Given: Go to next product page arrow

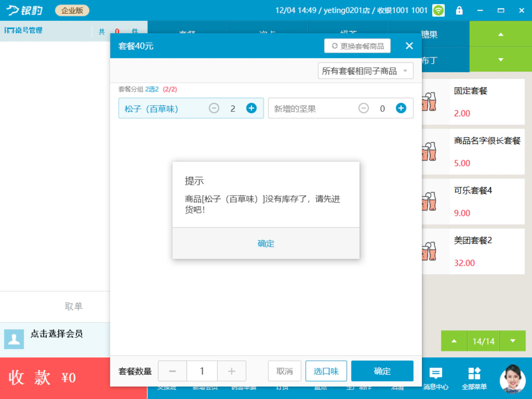Looking at the screenshot, I should click(513, 341).
